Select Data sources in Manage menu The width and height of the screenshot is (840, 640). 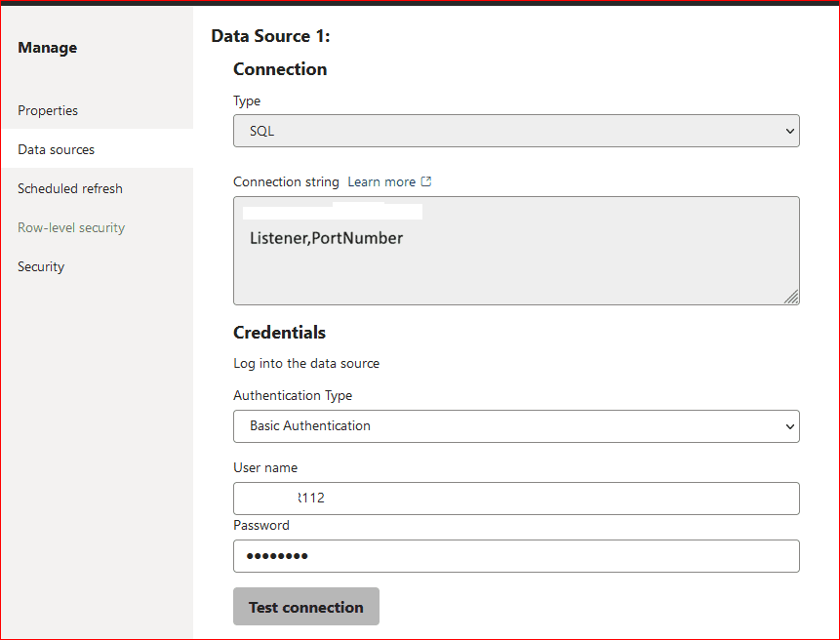(57, 149)
